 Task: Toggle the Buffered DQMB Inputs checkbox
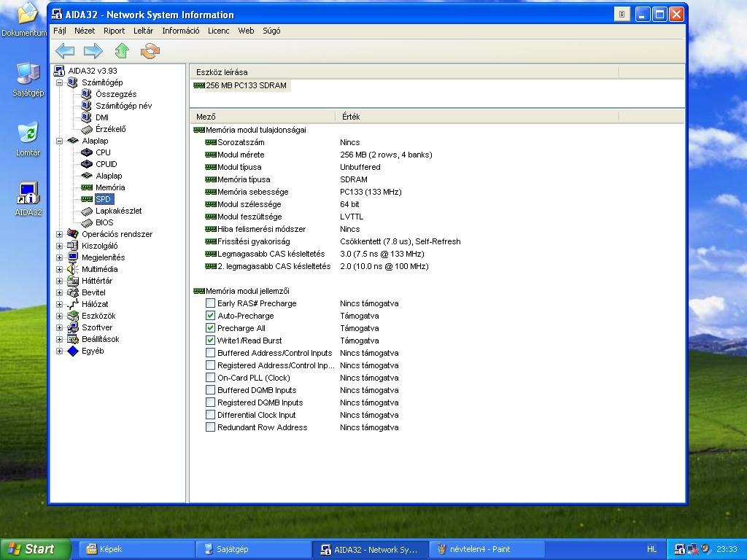[210, 389]
